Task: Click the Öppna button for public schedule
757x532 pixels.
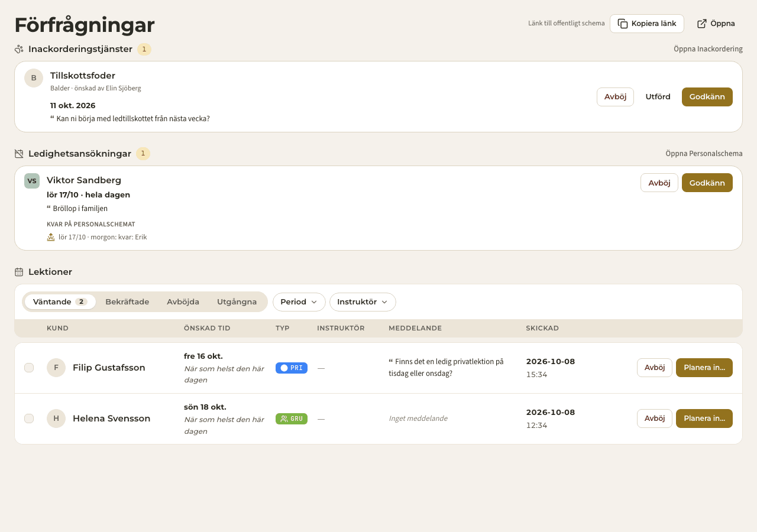Action: pos(716,24)
